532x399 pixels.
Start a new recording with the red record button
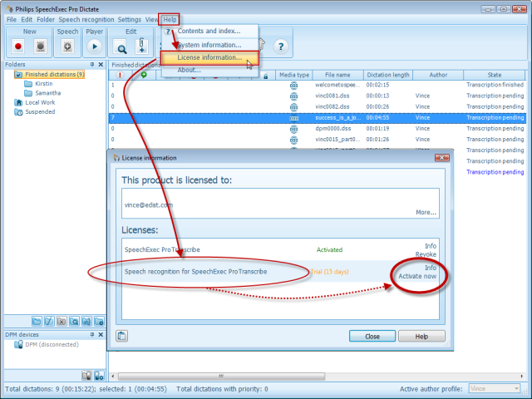tap(18, 47)
